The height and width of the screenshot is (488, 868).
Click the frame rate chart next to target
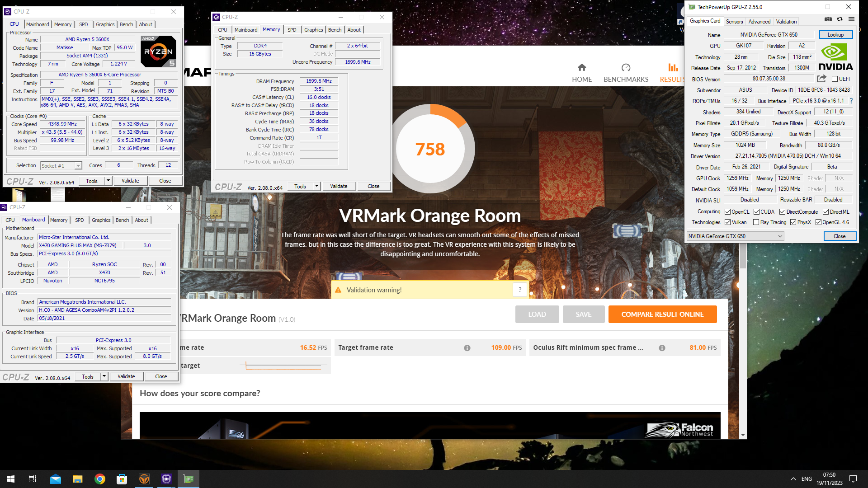[x=283, y=366]
